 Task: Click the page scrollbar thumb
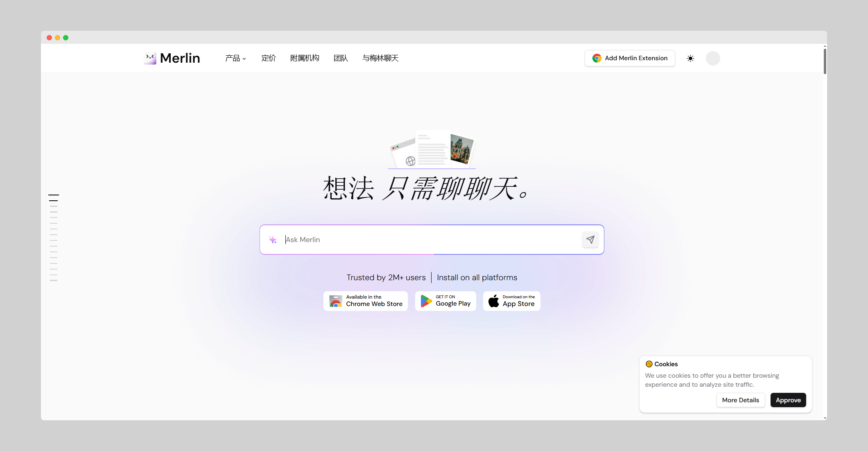coord(825,61)
